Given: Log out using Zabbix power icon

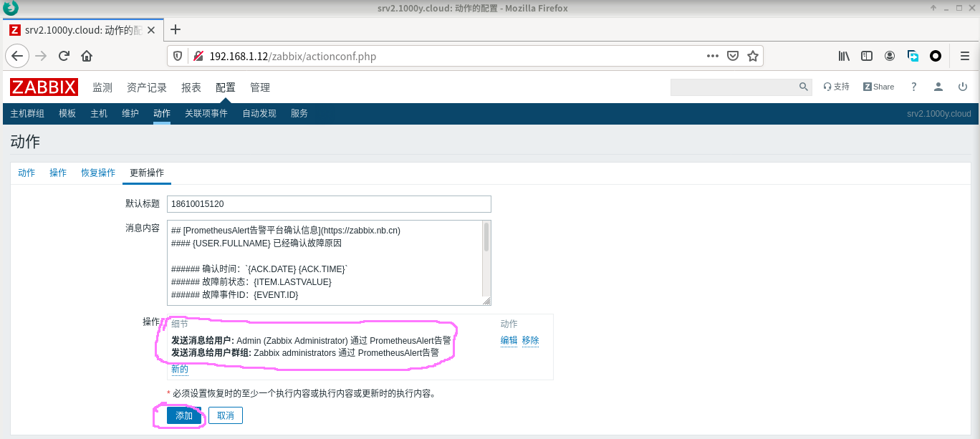Looking at the screenshot, I should coord(962,87).
